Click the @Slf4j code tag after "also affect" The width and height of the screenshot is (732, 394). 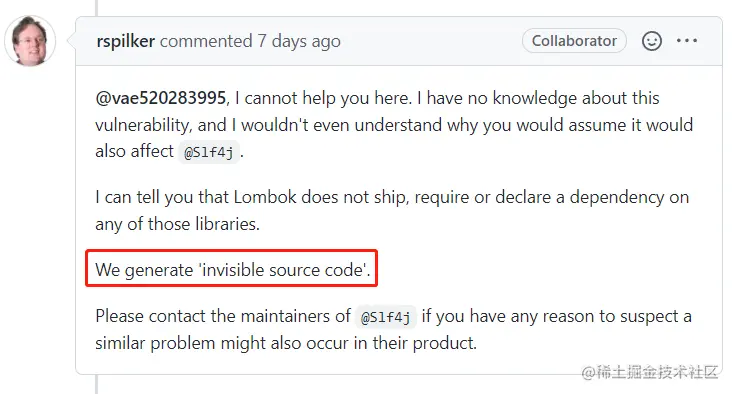pos(209,152)
